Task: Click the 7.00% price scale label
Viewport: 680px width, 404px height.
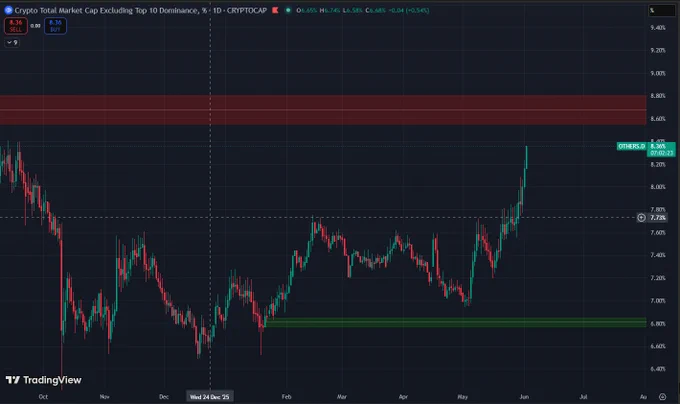Action: [x=658, y=300]
